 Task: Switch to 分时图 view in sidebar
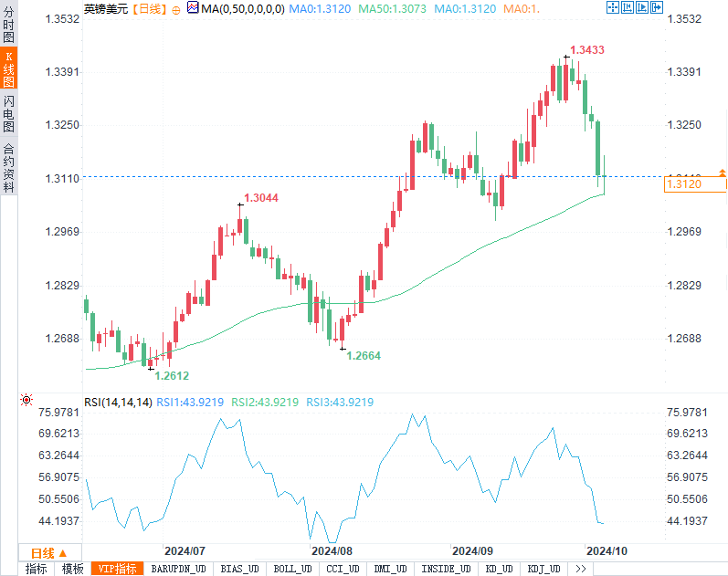8,24
